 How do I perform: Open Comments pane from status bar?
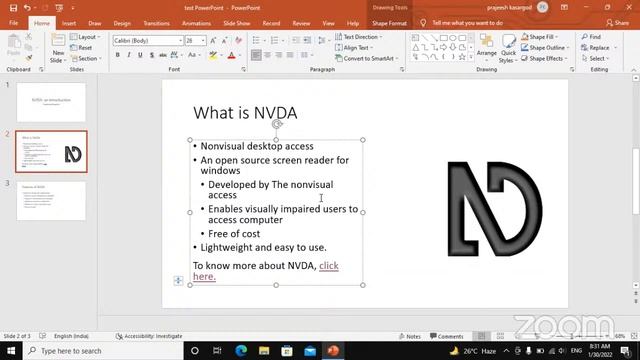[447, 336]
